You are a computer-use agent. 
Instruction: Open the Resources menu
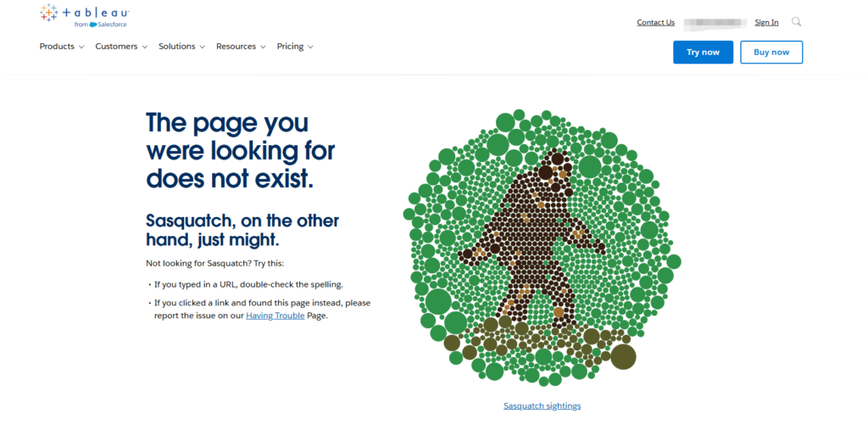[x=236, y=47]
